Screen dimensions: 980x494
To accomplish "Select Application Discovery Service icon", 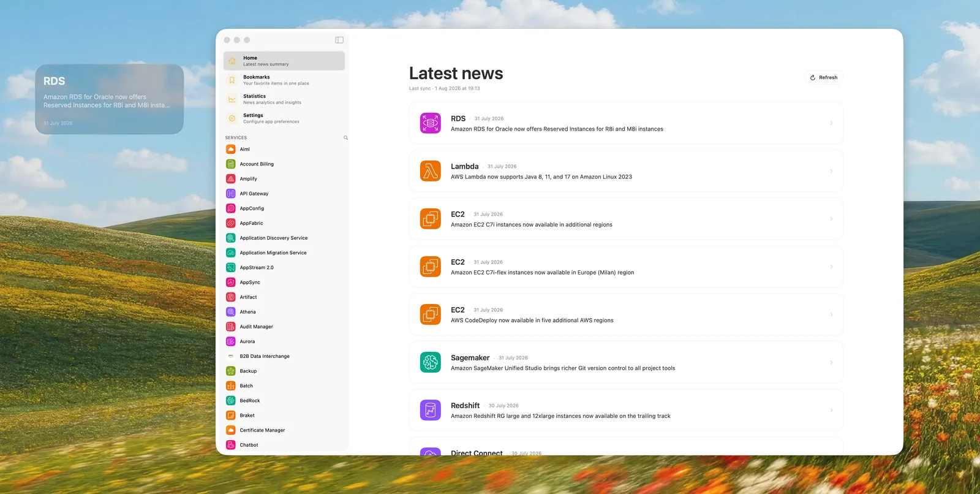I will [x=231, y=238].
